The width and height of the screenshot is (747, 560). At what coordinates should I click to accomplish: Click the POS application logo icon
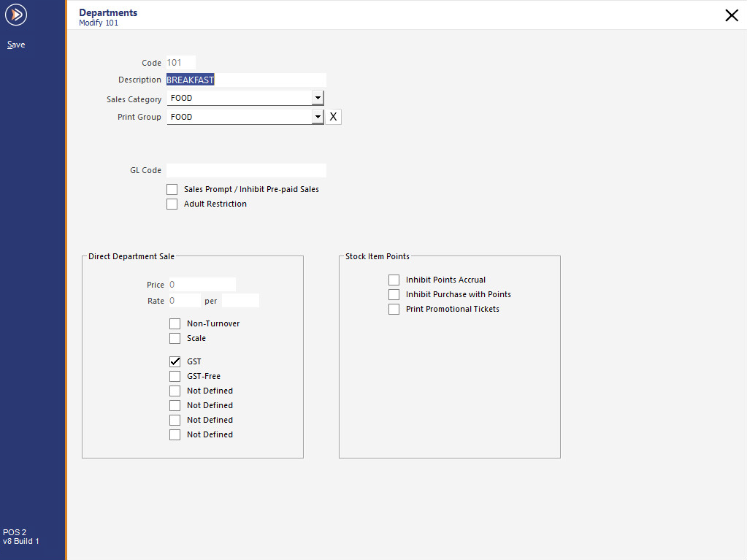click(15, 15)
